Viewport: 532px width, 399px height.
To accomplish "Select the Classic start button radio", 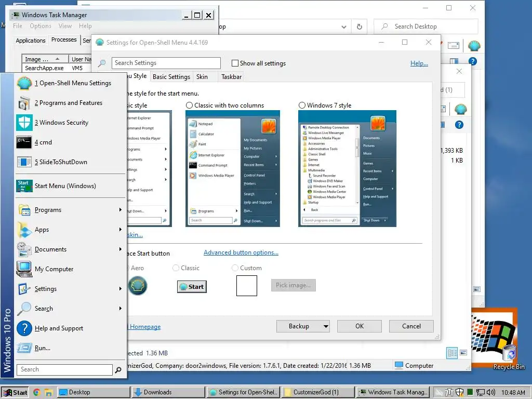I will pos(176,268).
